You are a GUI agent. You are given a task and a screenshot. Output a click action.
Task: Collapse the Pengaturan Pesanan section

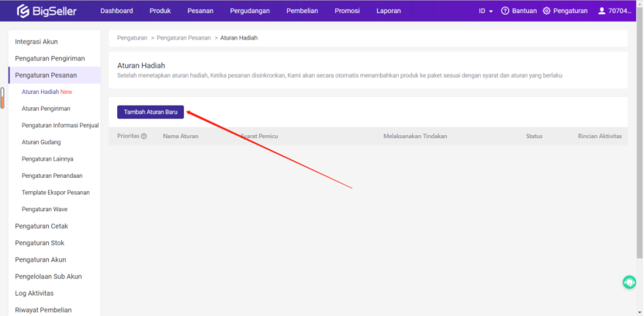point(47,75)
